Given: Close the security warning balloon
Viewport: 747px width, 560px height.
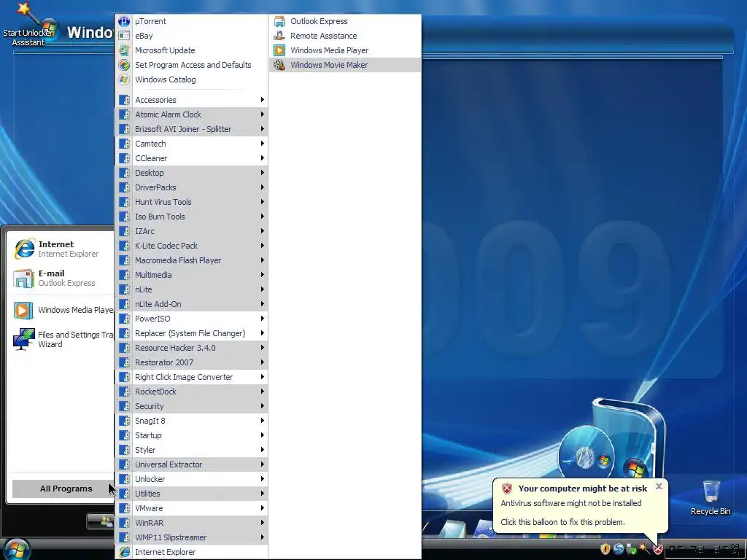Looking at the screenshot, I should pyautogui.click(x=659, y=486).
